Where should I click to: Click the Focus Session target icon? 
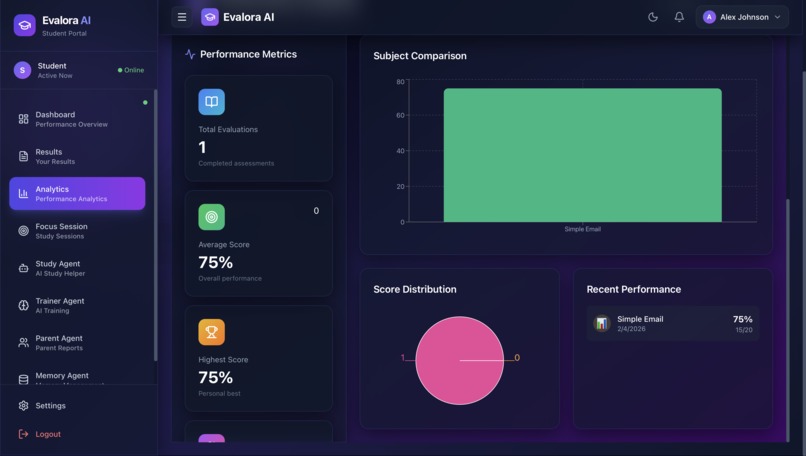23,231
